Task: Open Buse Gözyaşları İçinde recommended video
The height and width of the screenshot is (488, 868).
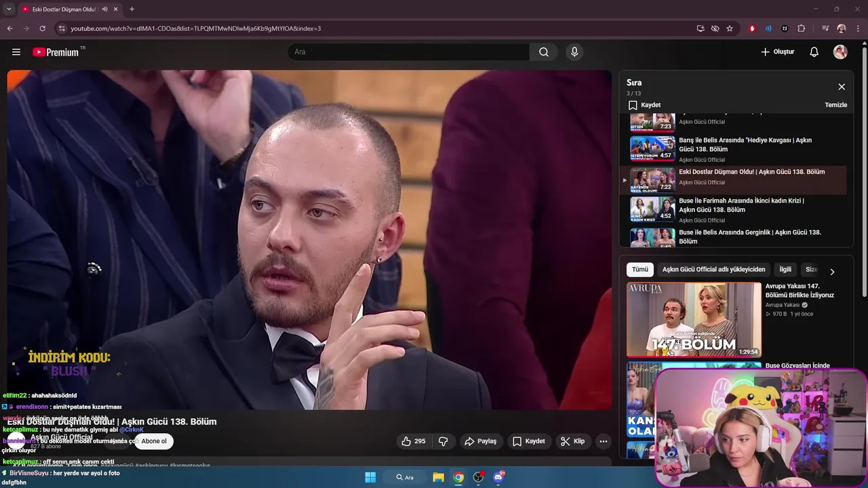Action: pos(797,366)
